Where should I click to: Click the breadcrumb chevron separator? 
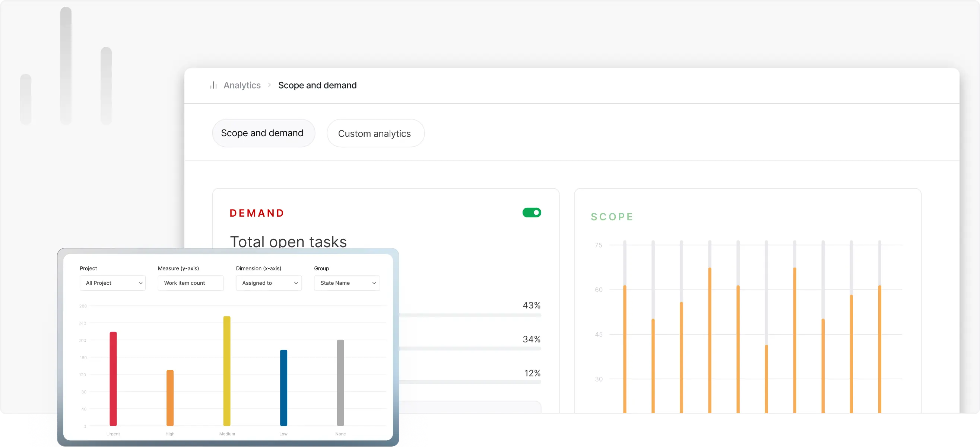pos(269,85)
